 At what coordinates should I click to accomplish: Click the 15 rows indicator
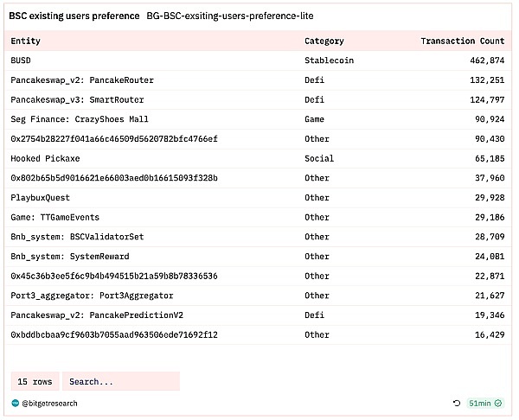point(35,381)
